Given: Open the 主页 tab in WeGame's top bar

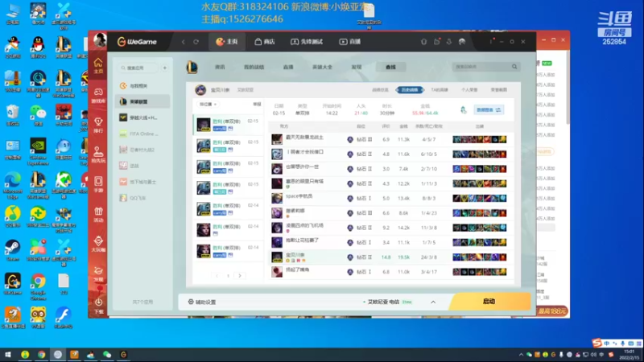Looking at the screenshot, I should [227, 42].
